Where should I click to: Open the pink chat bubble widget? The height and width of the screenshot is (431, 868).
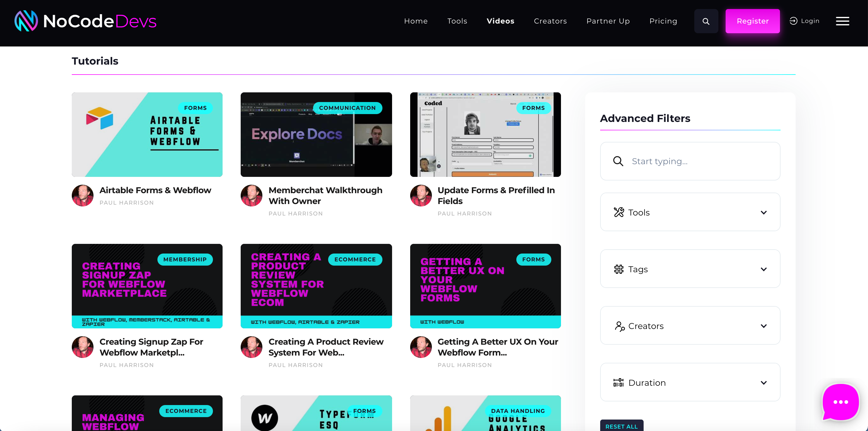pyautogui.click(x=840, y=402)
